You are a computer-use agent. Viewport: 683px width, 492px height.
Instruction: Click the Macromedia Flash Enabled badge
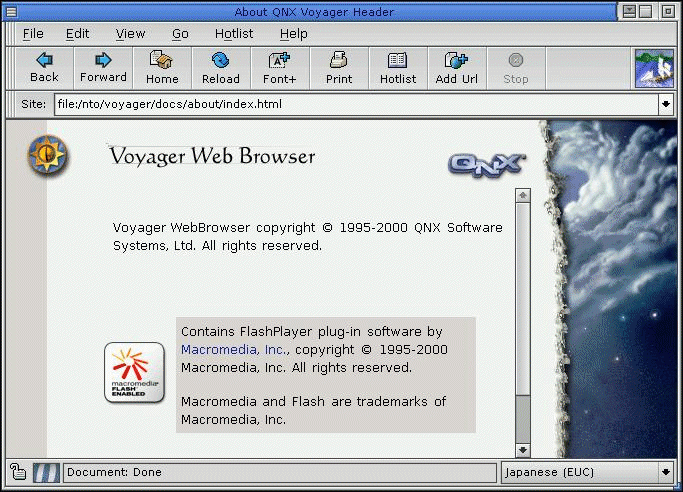point(135,372)
